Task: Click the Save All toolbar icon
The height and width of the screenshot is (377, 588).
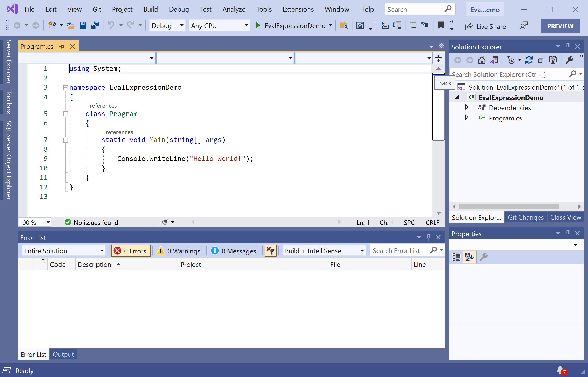Action: [95, 25]
